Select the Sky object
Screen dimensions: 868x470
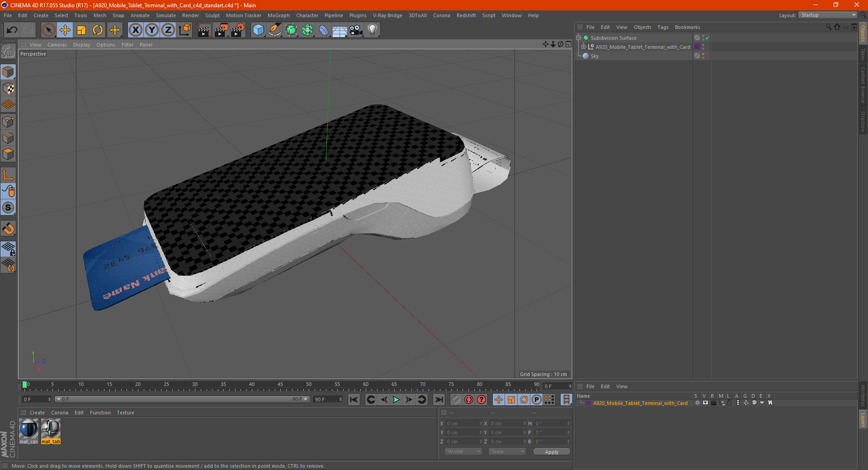(594, 56)
